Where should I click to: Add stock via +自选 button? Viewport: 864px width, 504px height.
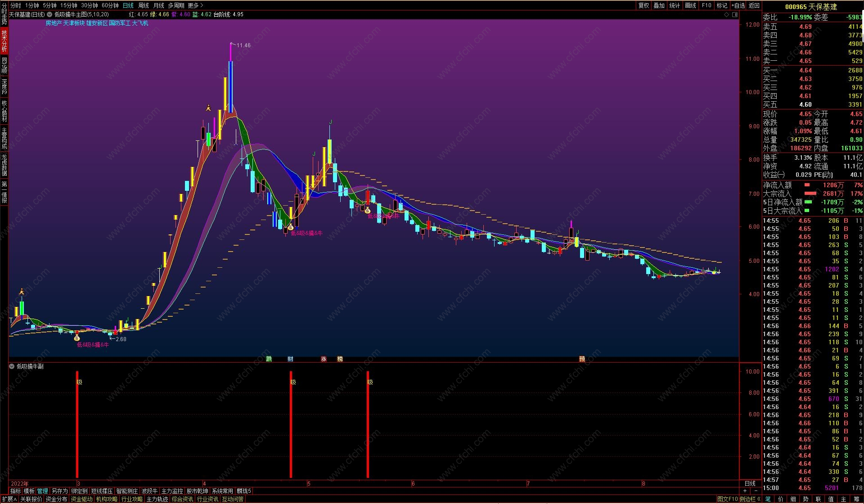pyautogui.click(x=738, y=5)
